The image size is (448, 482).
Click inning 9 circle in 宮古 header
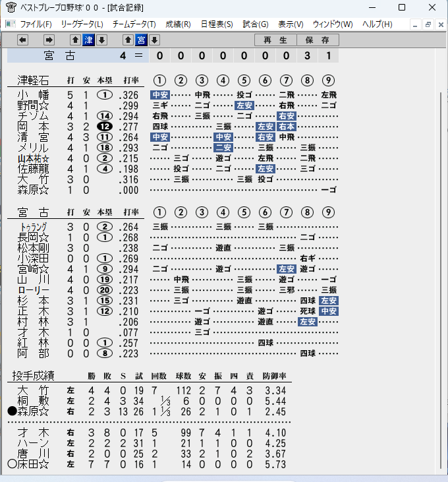[x=328, y=212]
